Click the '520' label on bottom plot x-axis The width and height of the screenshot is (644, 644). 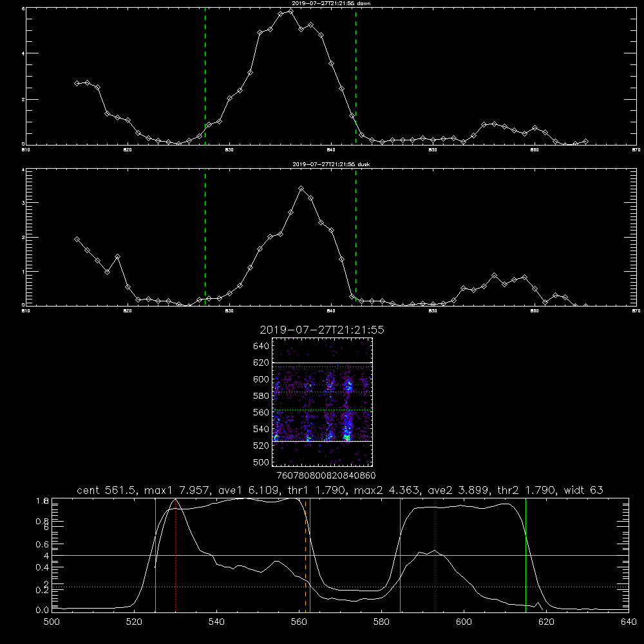[134, 622]
